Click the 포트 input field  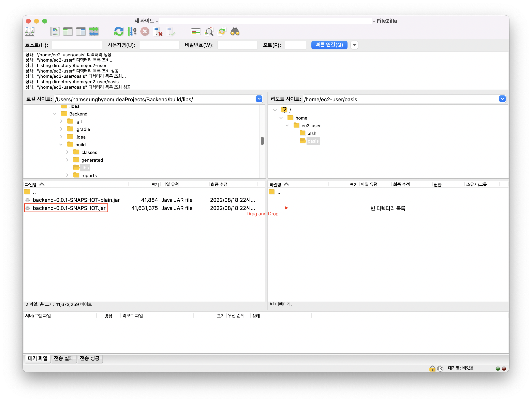pos(295,45)
